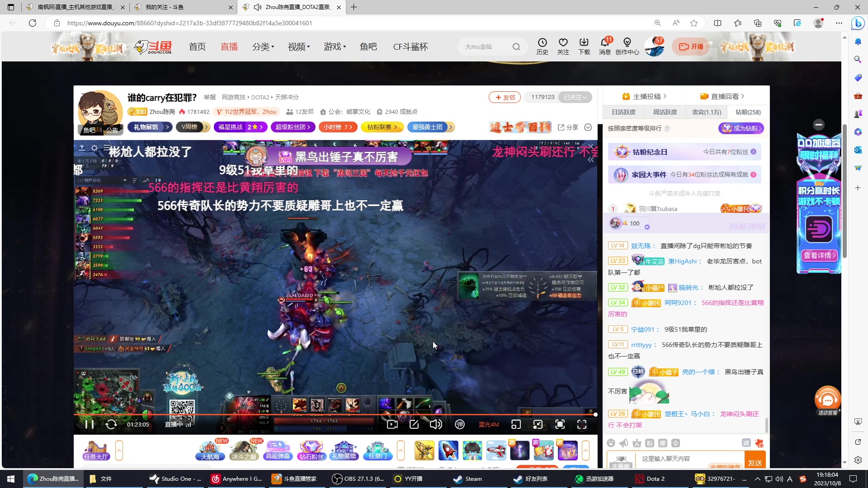Toggle theater mode in the player
This screenshot has width=868, height=488.
[x=538, y=424]
